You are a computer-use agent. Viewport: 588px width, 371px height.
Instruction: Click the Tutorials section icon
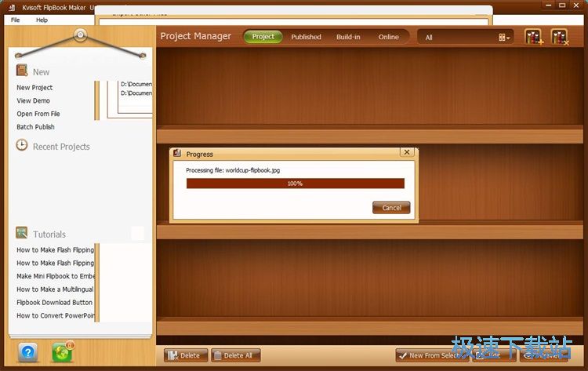pyautogui.click(x=21, y=233)
